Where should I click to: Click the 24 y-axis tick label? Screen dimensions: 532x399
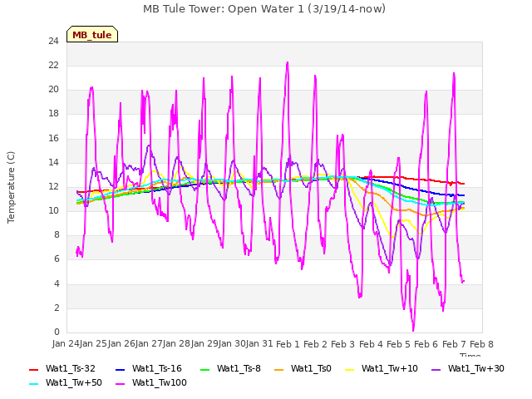click(x=53, y=42)
